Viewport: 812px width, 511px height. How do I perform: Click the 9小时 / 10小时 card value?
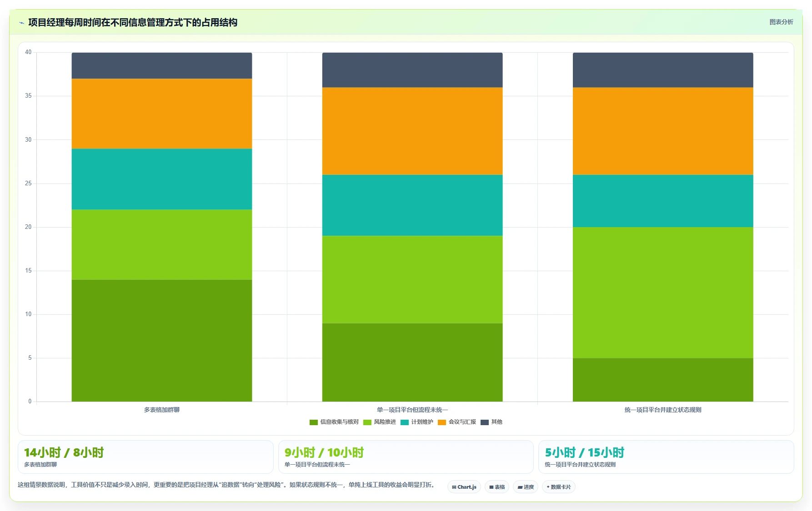324,452
